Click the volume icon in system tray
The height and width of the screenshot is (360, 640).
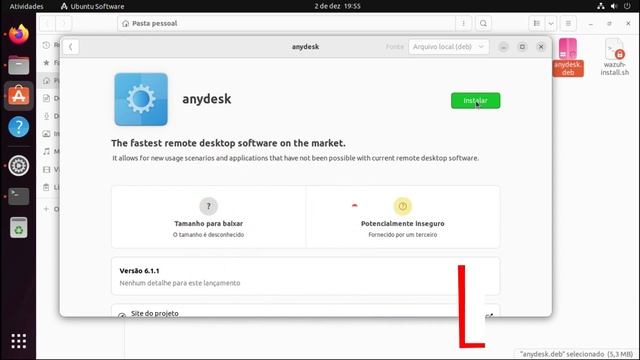pyautogui.click(x=614, y=6)
